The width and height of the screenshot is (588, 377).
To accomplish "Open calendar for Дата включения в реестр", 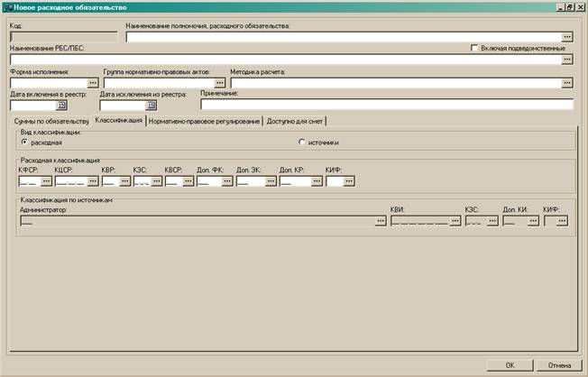I will coord(61,106).
